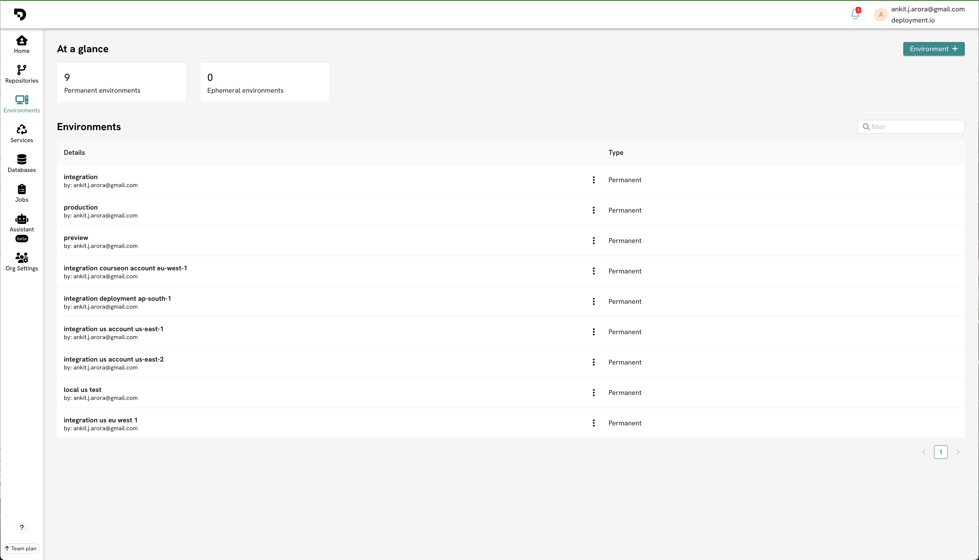Open the three-dot menu for the production environment
Viewport: 979px width, 560px height.
click(594, 210)
